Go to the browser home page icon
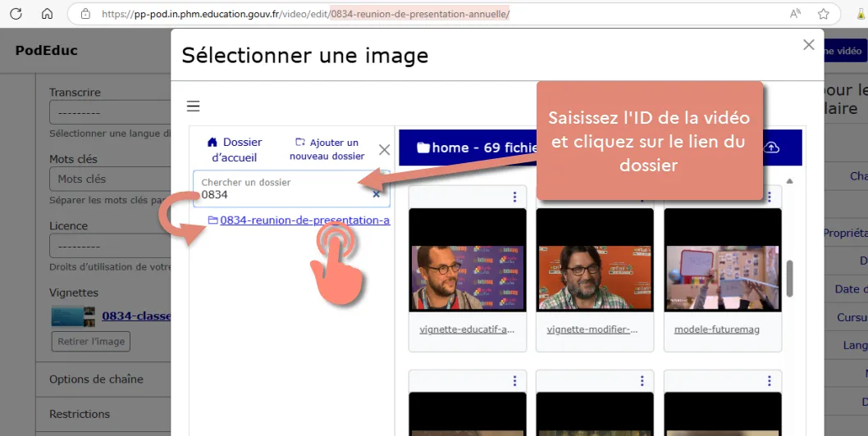Image resolution: width=868 pixels, height=436 pixels. [47, 14]
